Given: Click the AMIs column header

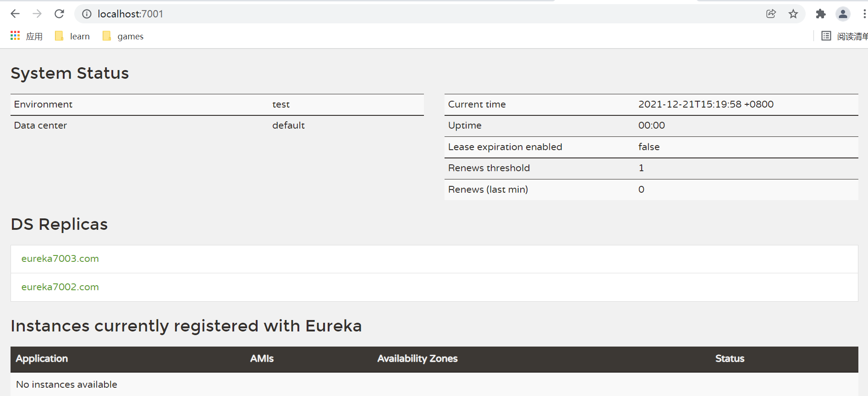Looking at the screenshot, I should click(x=262, y=358).
